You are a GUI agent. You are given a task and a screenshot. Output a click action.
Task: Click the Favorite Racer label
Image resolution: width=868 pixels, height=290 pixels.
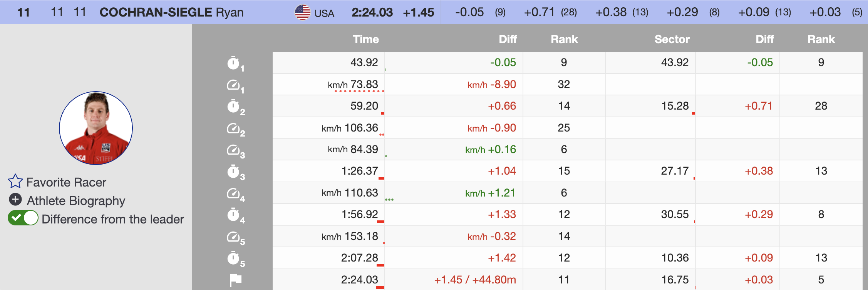tap(66, 182)
